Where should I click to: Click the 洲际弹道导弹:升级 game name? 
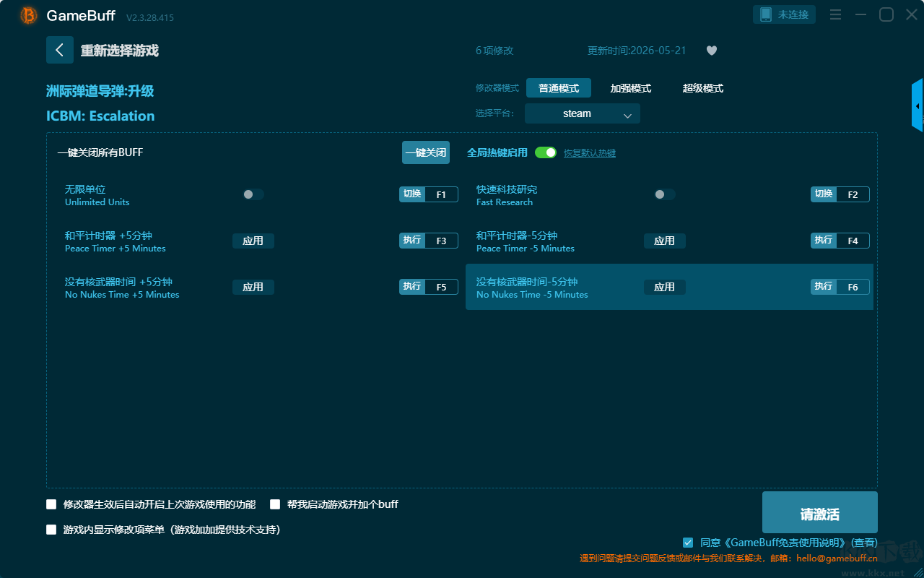point(100,91)
